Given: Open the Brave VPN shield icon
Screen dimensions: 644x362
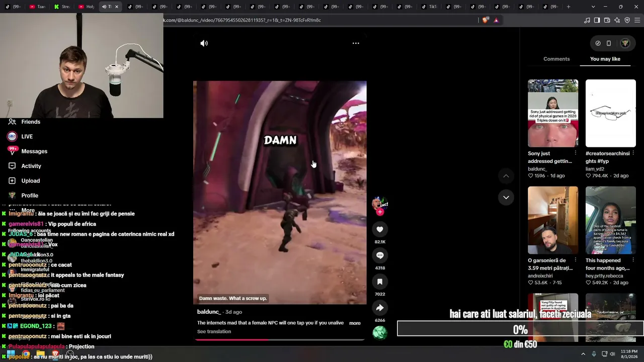Looking at the screenshot, I should (x=627, y=20).
